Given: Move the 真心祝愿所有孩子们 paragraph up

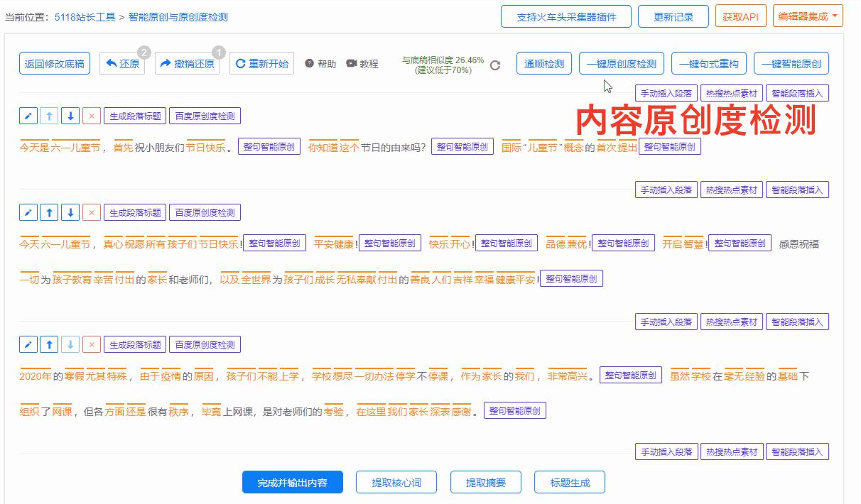Looking at the screenshot, I should coord(49,212).
